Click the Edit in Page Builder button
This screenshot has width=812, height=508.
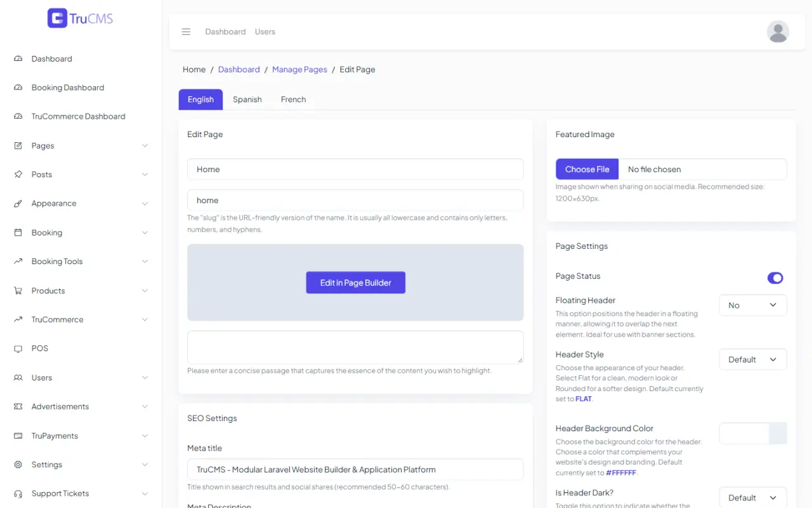[x=355, y=283]
